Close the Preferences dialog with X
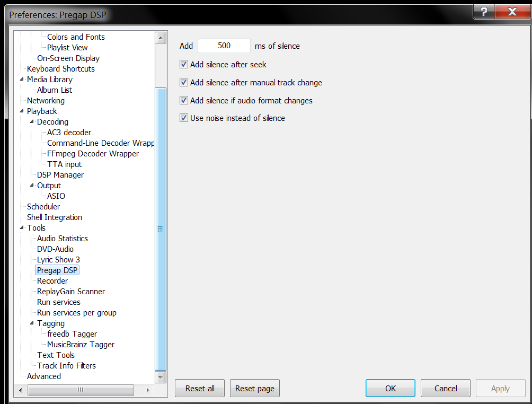 coord(512,12)
